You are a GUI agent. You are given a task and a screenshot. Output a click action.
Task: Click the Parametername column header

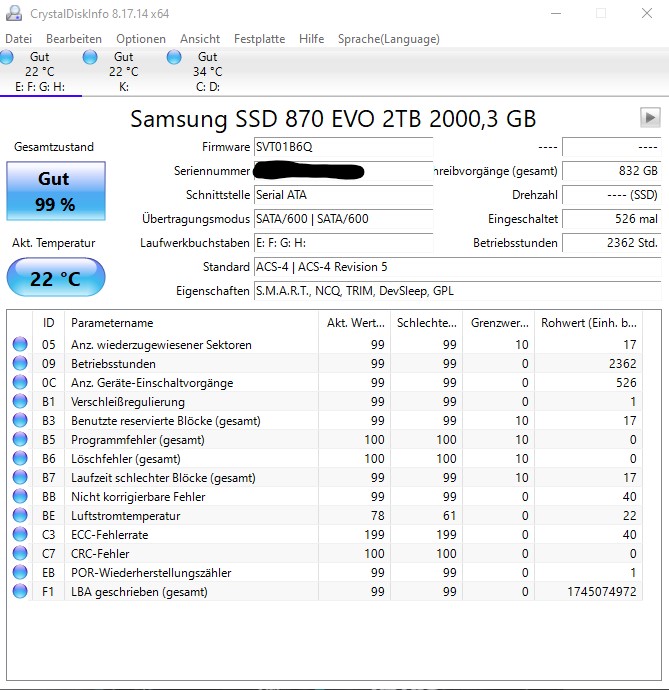(191, 323)
